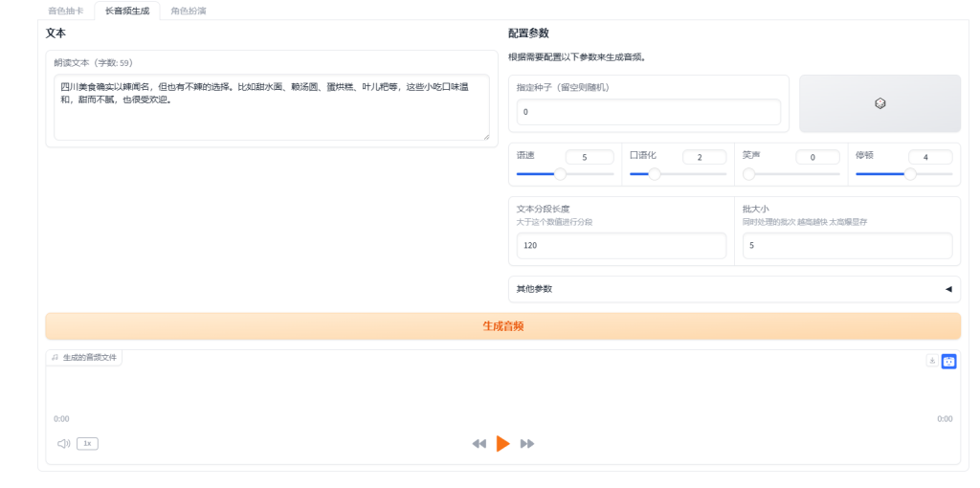Click into the 朗读文本 text area
The height and width of the screenshot is (488, 980).
272,107
